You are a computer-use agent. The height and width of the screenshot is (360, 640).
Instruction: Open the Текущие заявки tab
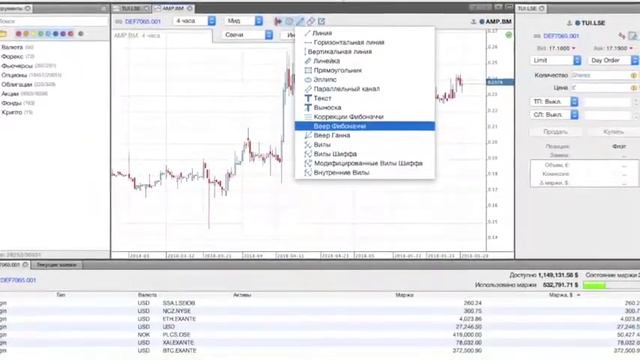tap(56, 265)
